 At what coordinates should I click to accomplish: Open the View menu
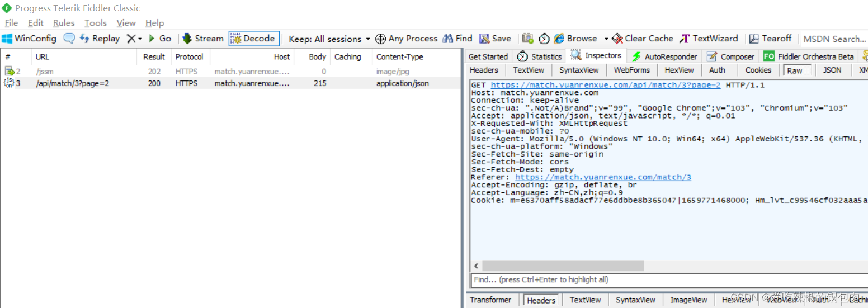pos(126,23)
